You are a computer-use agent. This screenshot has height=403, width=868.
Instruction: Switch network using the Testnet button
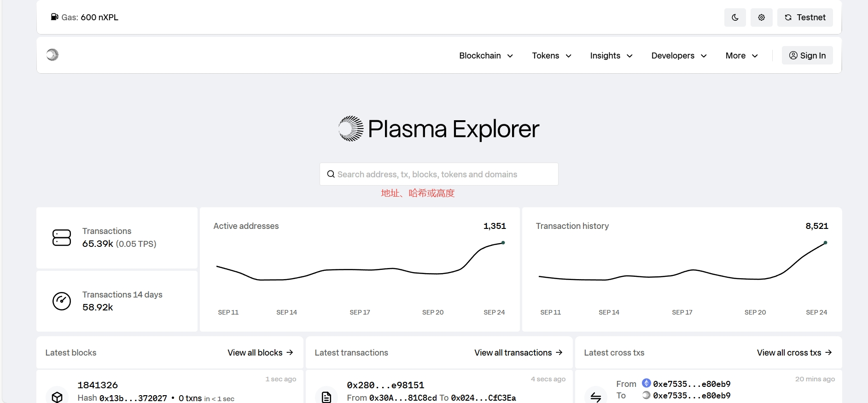point(805,18)
